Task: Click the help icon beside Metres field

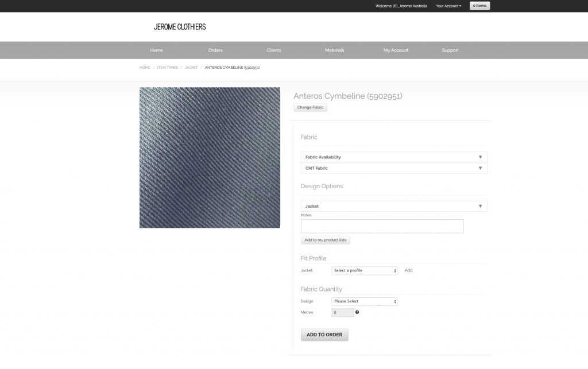Action: 357,312
